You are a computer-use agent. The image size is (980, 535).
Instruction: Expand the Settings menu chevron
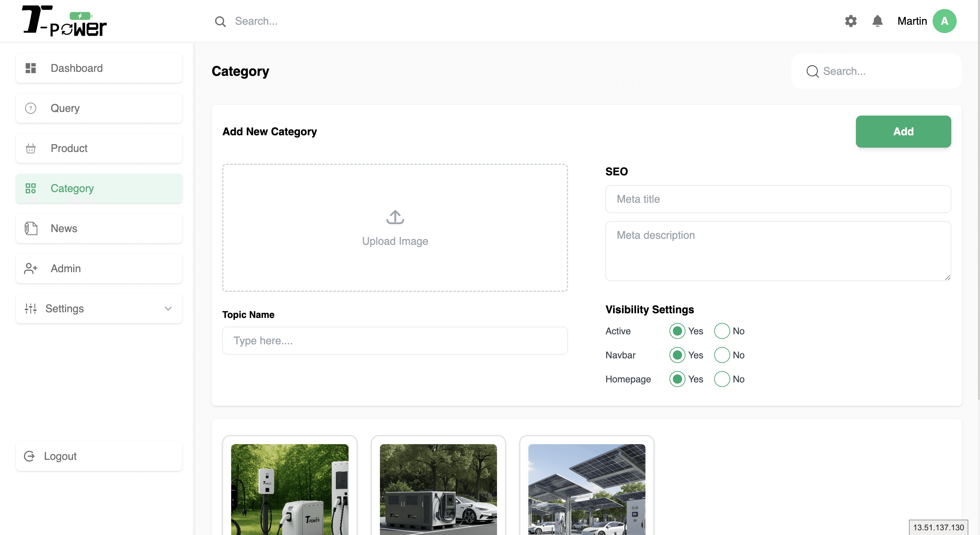click(168, 309)
